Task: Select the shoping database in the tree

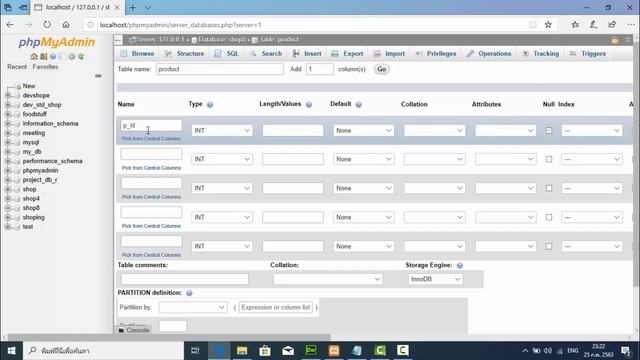Action: click(33, 217)
